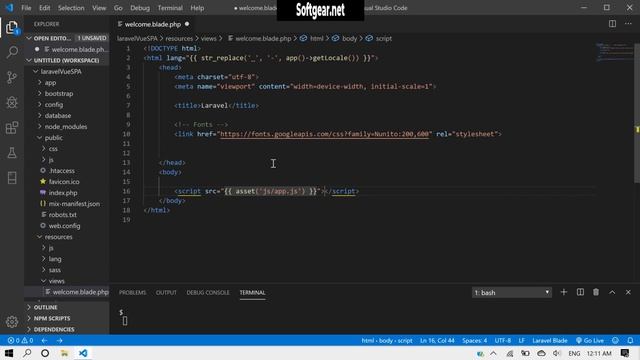Expand the bootstrap folder
This screenshot has height=360, width=640.
[x=67, y=93]
